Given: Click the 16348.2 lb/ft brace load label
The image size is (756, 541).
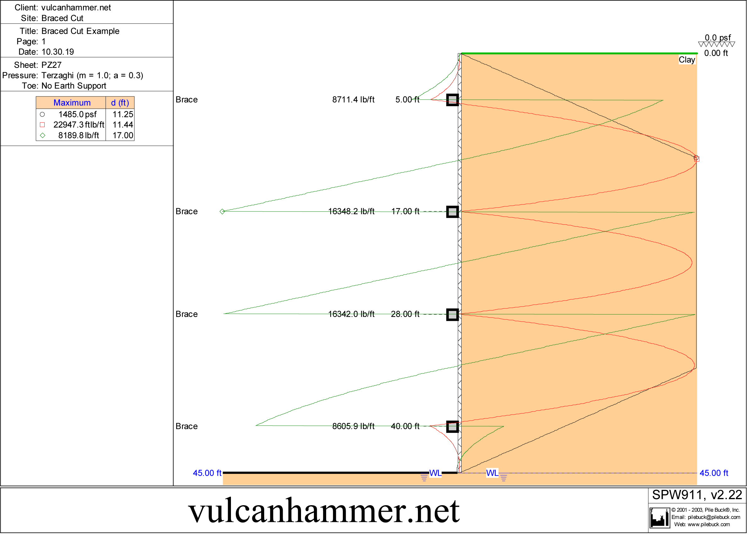Looking at the screenshot, I should [x=351, y=211].
